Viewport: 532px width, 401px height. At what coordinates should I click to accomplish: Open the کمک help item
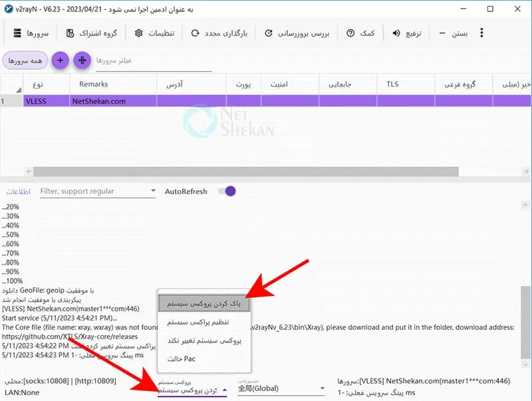(x=360, y=33)
